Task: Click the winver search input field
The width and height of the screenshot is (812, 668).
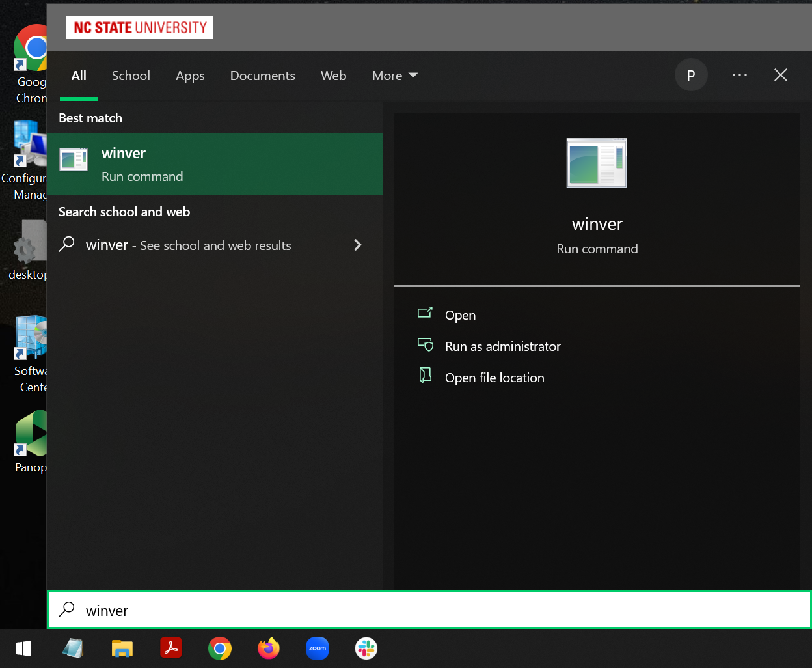Action: 429,610
